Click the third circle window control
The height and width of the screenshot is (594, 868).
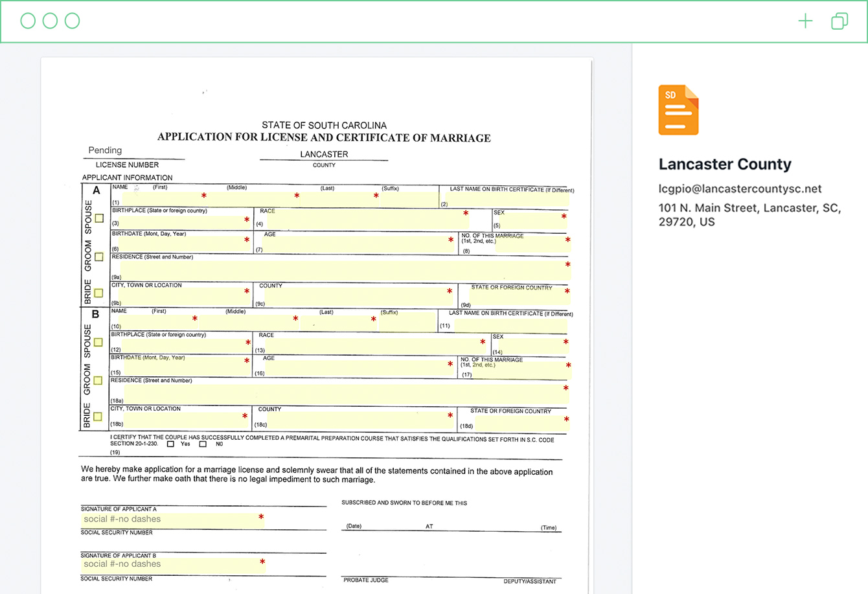coord(73,21)
